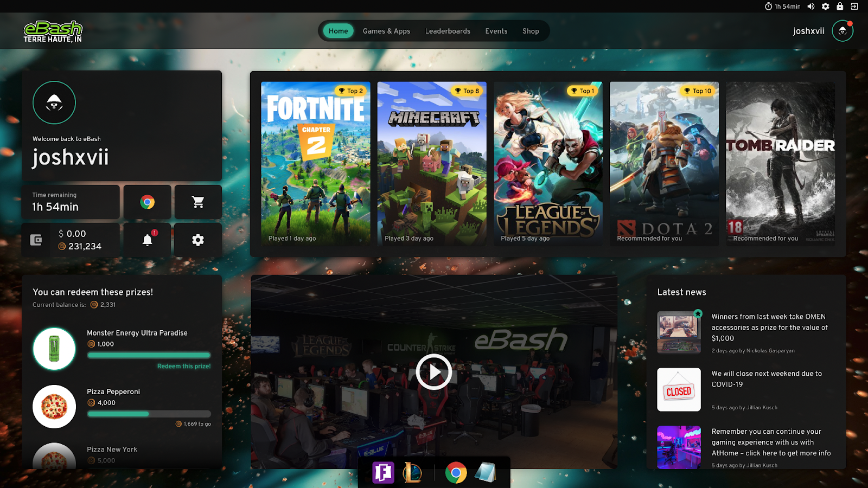Image resolution: width=868 pixels, height=488 pixels.
Task: Open the COVID-19 closure news article
Action: pyautogui.click(x=767, y=379)
